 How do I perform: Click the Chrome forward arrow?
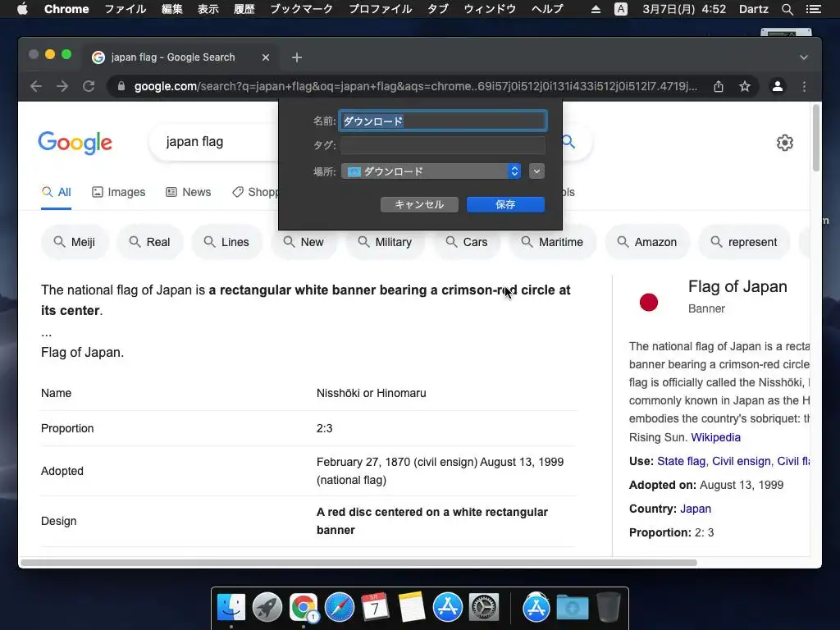62,86
